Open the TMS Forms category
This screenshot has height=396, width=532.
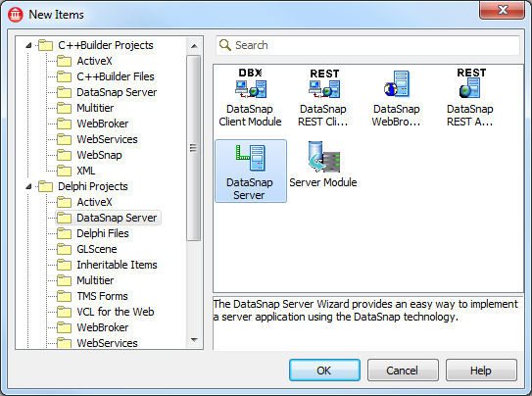[102, 296]
